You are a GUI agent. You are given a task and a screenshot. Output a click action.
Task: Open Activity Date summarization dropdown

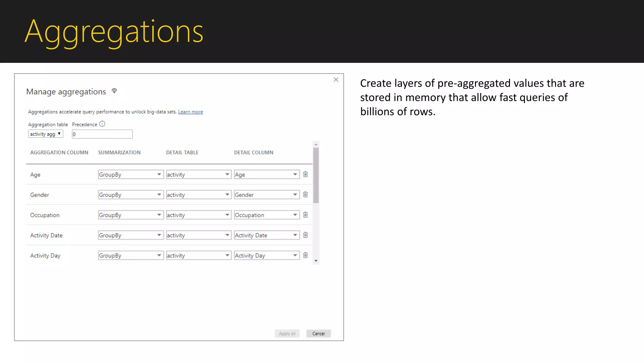tap(131, 235)
